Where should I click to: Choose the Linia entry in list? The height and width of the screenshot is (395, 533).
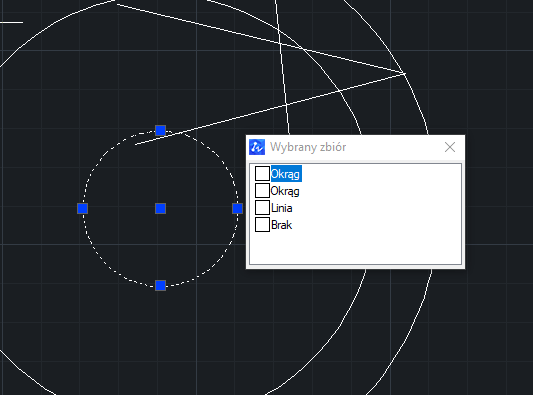click(x=282, y=208)
